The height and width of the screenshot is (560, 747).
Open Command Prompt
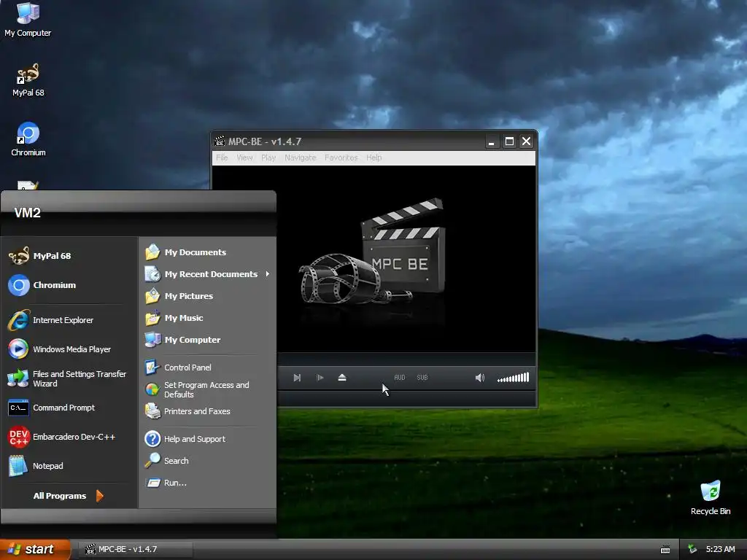[69, 408]
